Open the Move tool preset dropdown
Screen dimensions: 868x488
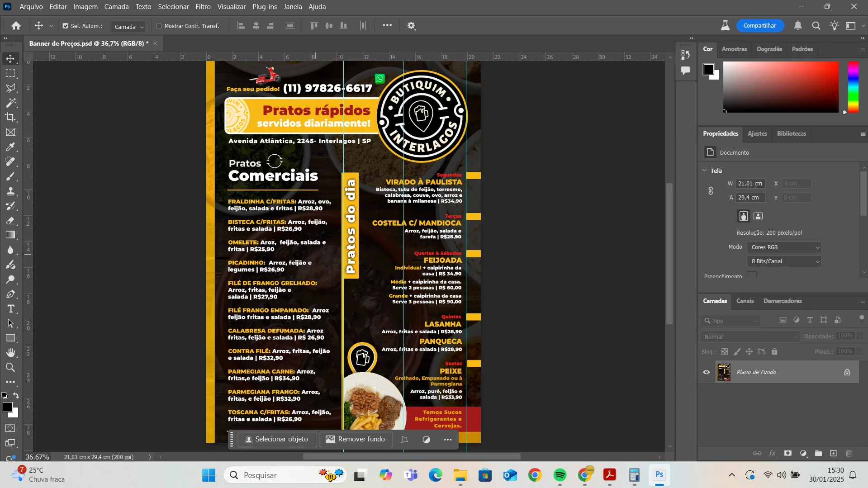click(x=51, y=26)
